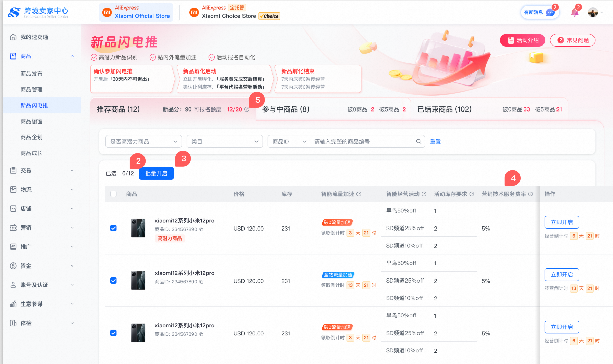Viewport: 613px width, 364px height.
Task: Click the 重置 reset link
Action: coord(435,142)
